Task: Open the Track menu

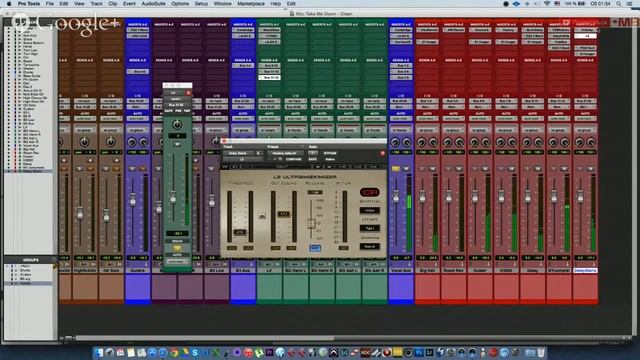Action: tap(96, 4)
